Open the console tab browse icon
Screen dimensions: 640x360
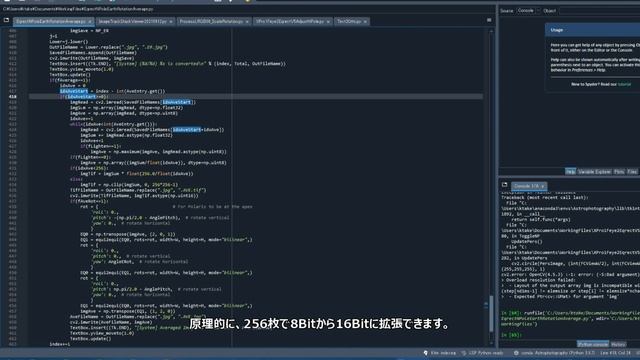[x=504, y=185]
